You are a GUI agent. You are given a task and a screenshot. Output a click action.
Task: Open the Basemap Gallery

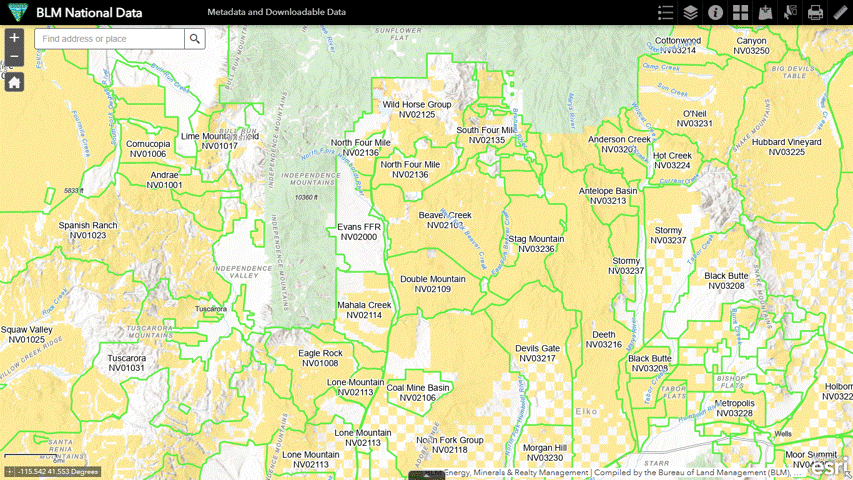[x=741, y=13]
